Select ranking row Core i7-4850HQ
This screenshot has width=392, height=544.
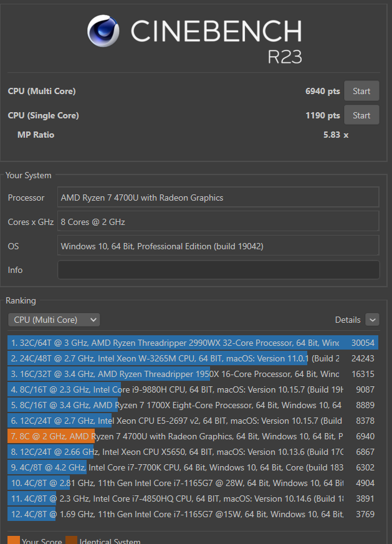(x=193, y=499)
